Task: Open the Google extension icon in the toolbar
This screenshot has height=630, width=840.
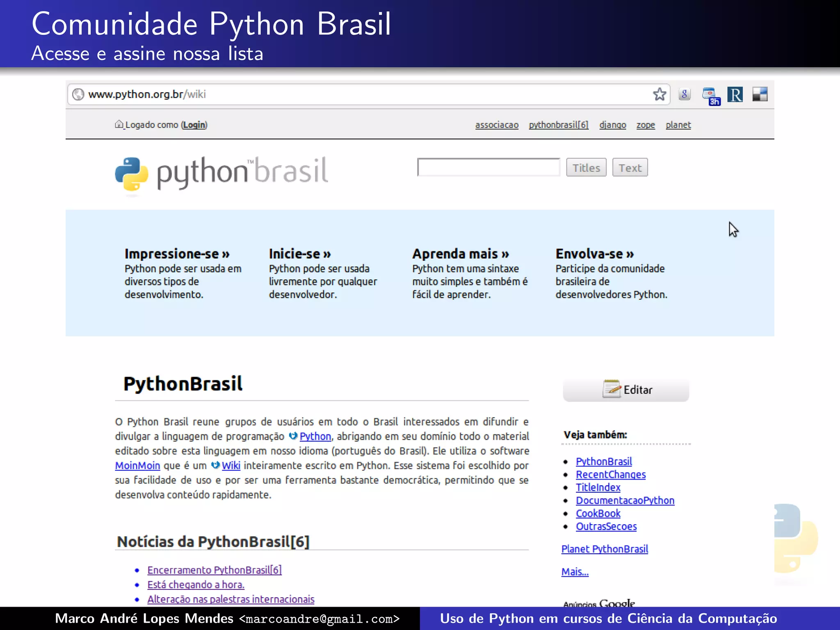Action: (685, 94)
